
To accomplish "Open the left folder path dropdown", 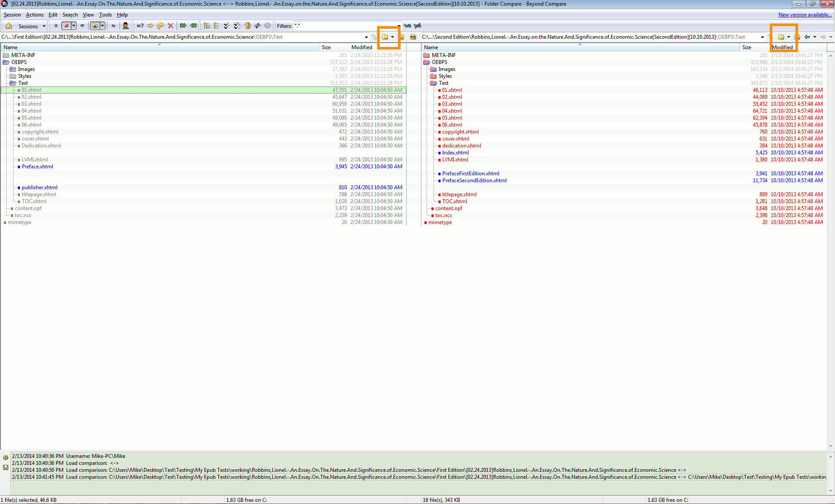I will [x=366, y=37].
